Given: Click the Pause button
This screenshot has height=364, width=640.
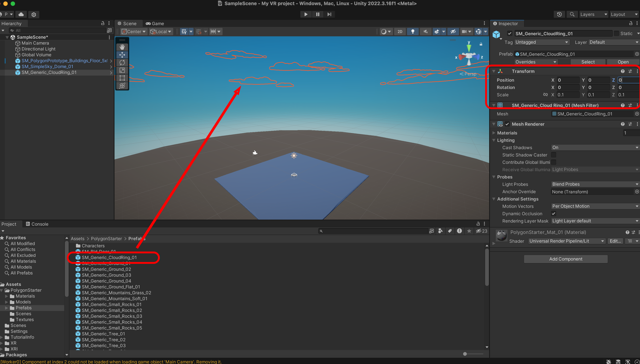Looking at the screenshot, I should coord(317,14).
